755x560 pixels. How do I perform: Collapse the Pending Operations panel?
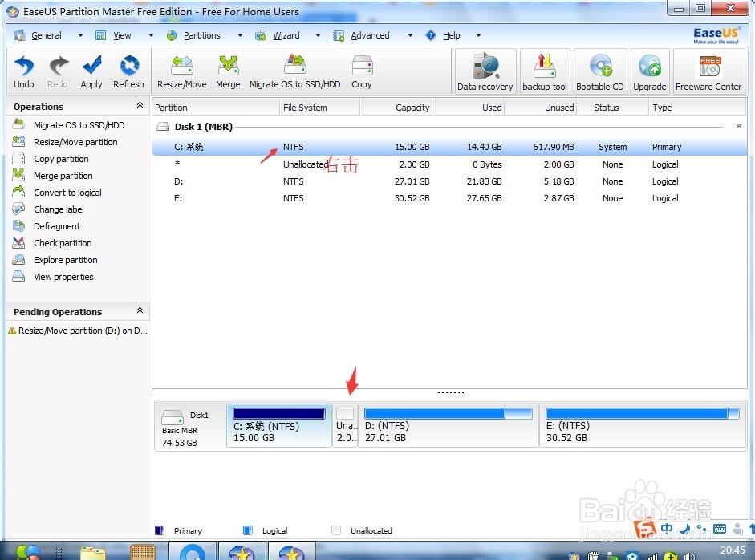point(140,310)
